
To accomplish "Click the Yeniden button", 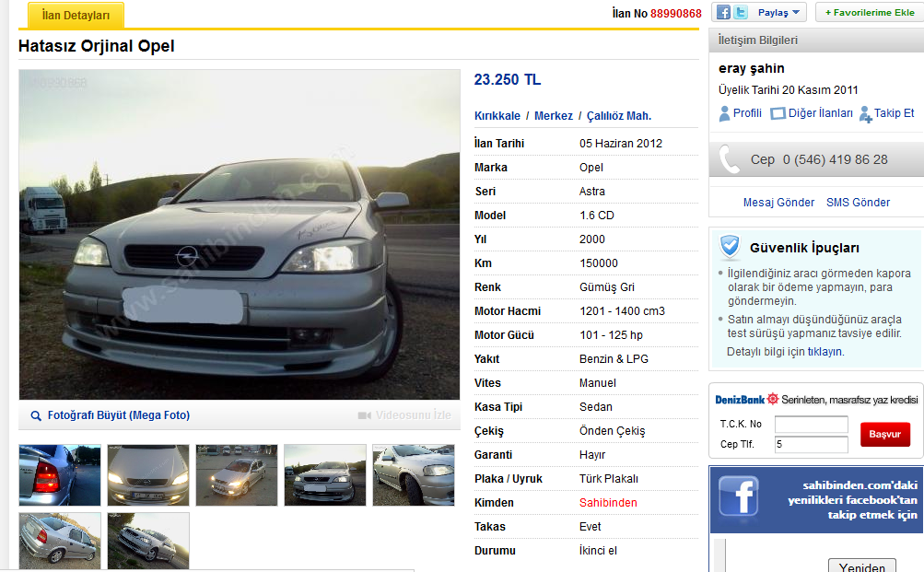I will point(862,566).
